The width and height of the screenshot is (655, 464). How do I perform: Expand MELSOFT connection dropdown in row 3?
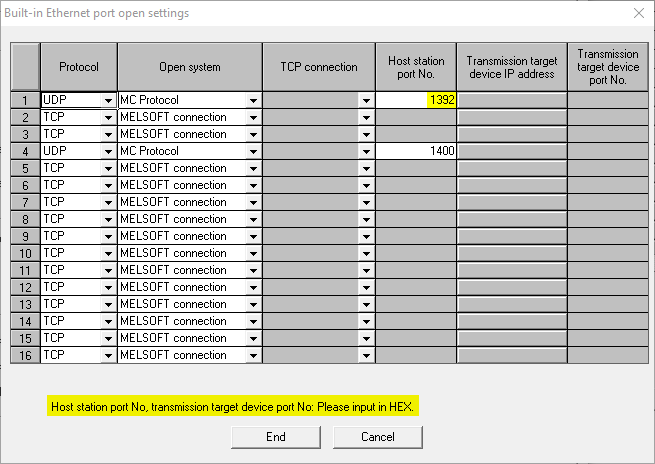click(254, 134)
